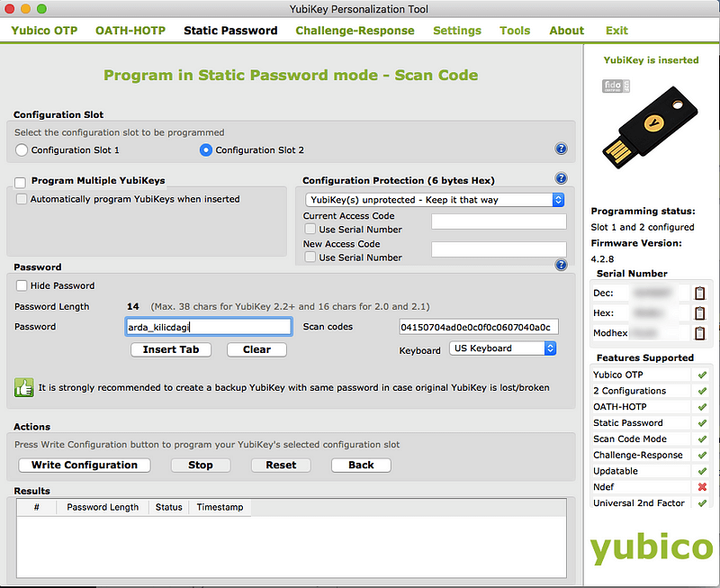Image resolution: width=720 pixels, height=588 pixels.
Task: Click the YubiKey device image
Action: point(650,128)
